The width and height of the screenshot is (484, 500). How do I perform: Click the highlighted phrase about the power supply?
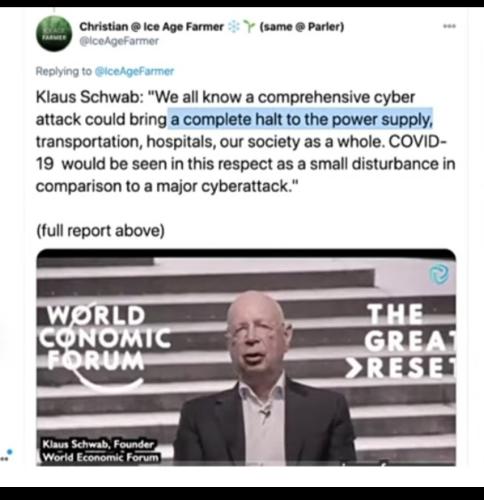pyautogui.click(x=302, y=119)
